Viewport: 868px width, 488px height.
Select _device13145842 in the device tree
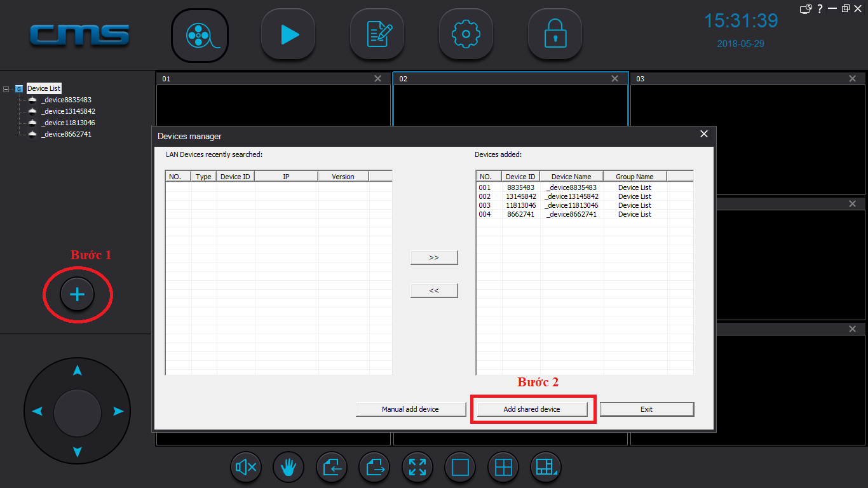point(68,111)
